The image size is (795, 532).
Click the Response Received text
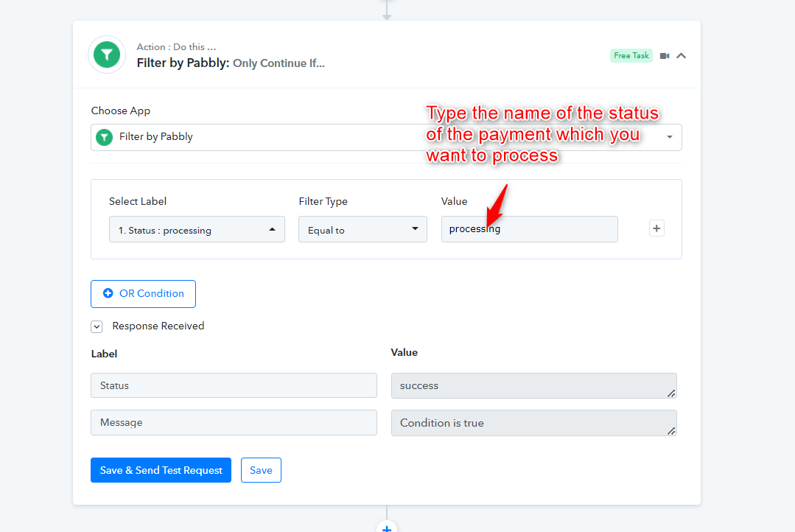pyautogui.click(x=158, y=326)
